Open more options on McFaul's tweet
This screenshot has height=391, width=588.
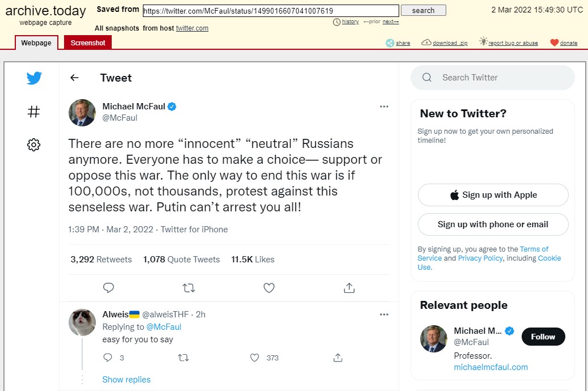(384, 107)
